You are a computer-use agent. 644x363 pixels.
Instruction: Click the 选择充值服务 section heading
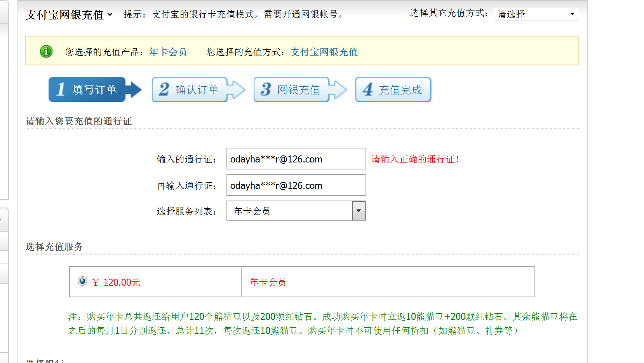54,247
